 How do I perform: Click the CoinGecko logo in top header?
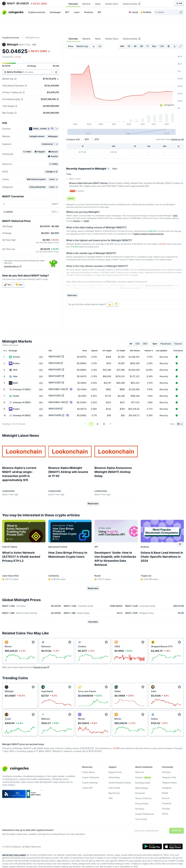coord(13,12)
